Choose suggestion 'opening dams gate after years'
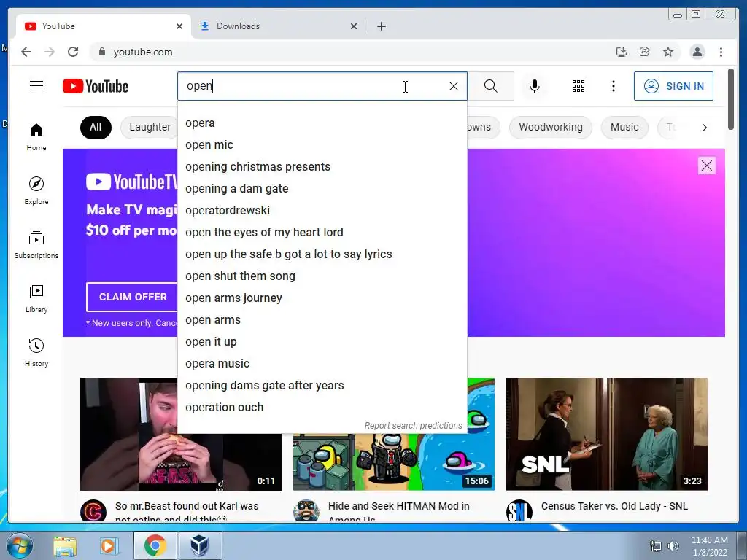The width and height of the screenshot is (747, 560). click(x=322, y=386)
